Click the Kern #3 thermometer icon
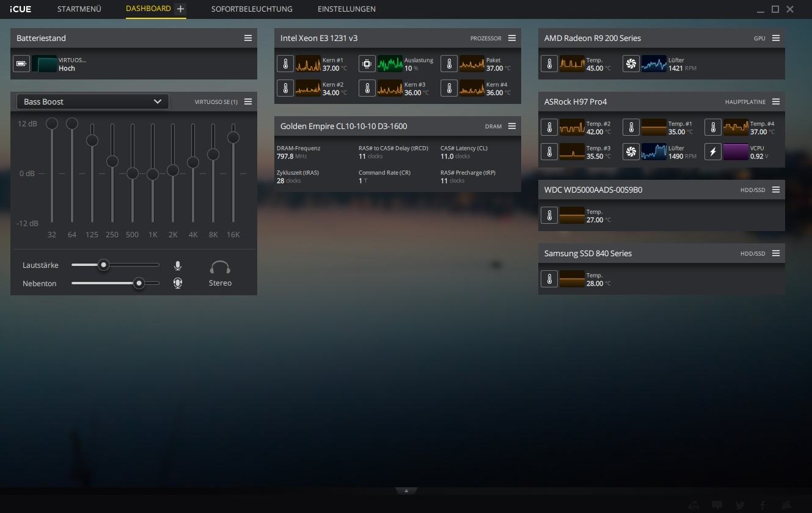Image resolution: width=812 pixels, height=513 pixels. tap(367, 88)
